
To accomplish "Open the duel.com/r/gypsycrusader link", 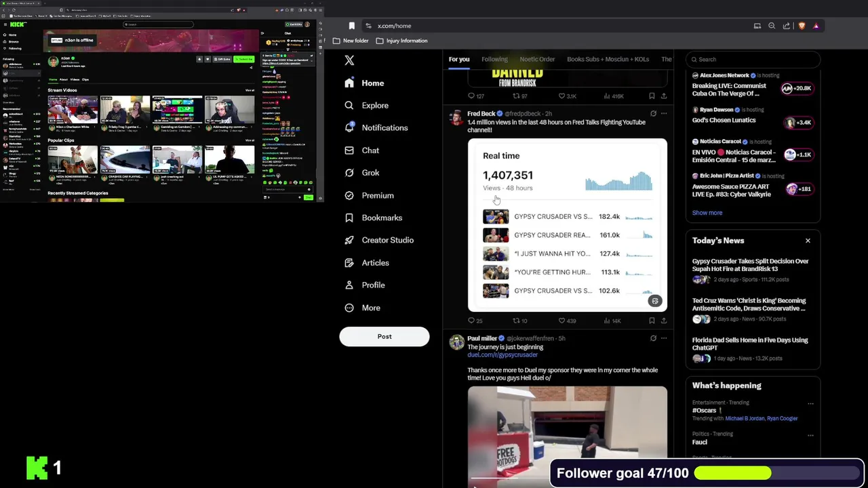I will [502, 354].
